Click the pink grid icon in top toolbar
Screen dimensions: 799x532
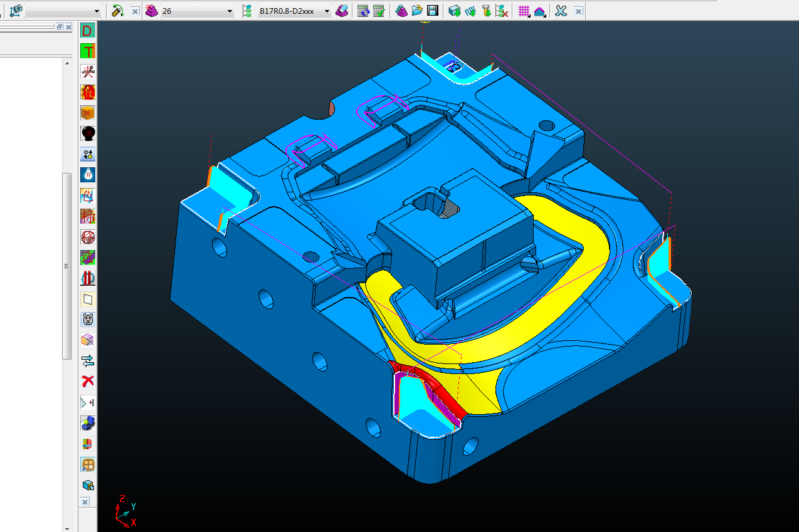pyautogui.click(x=524, y=11)
